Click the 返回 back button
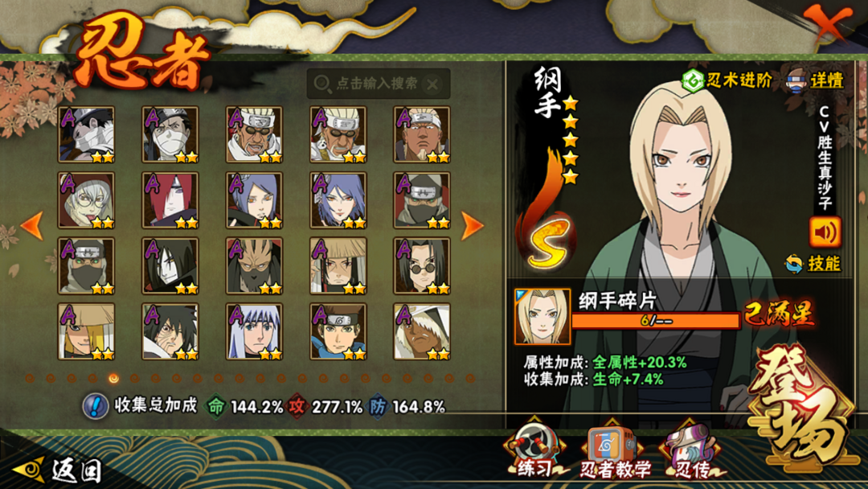Viewport: 868px width, 489px height. pyautogui.click(x=58, y=470)
